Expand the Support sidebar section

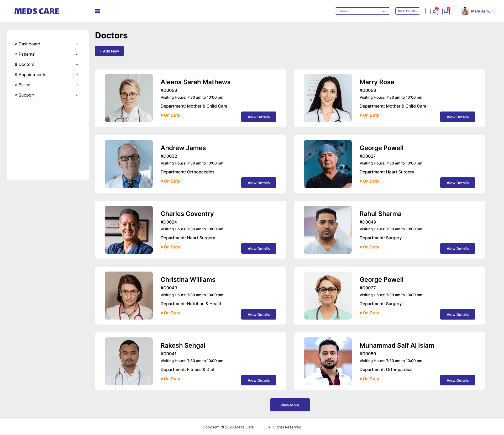77,95
